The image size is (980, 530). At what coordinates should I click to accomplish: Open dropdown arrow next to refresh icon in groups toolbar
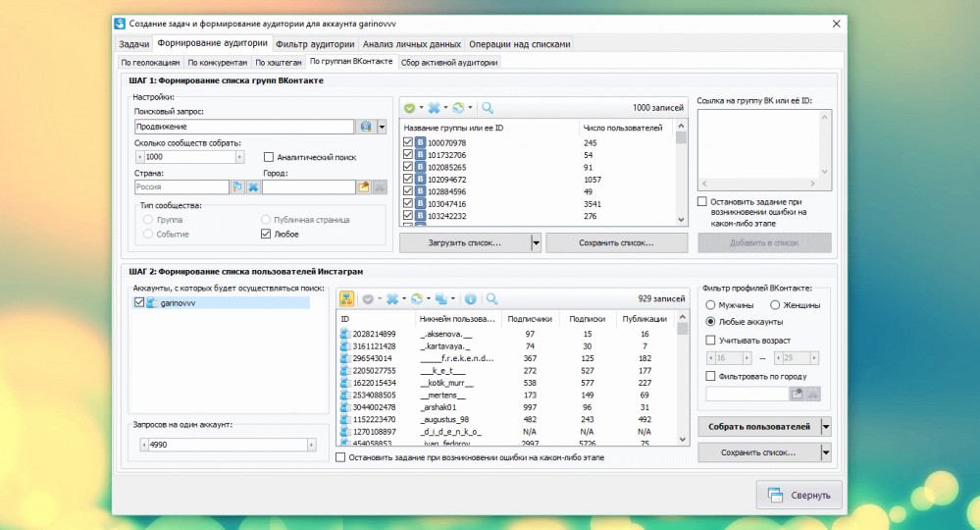470,108
